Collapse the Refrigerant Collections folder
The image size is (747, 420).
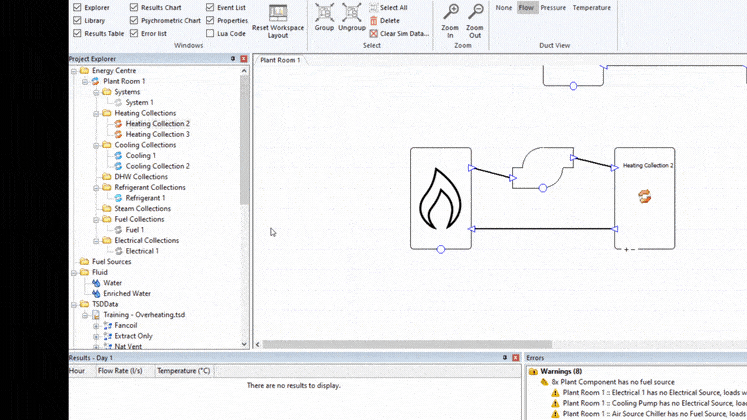point(96,188)
